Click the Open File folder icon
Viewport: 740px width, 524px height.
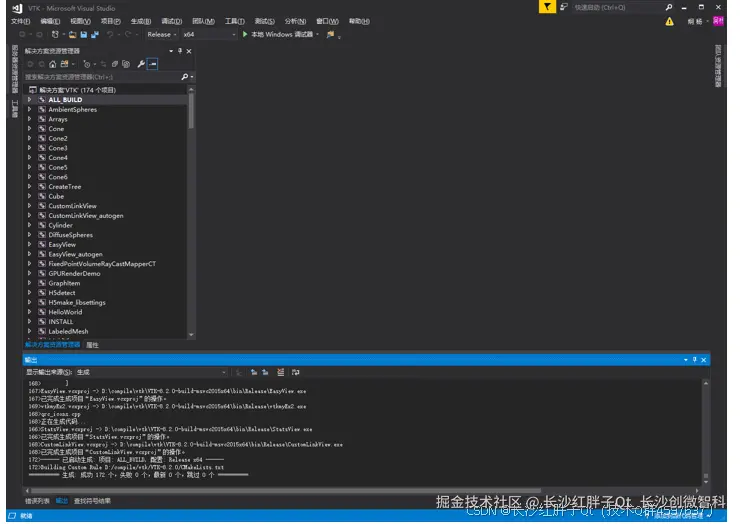tap(72, 34)
